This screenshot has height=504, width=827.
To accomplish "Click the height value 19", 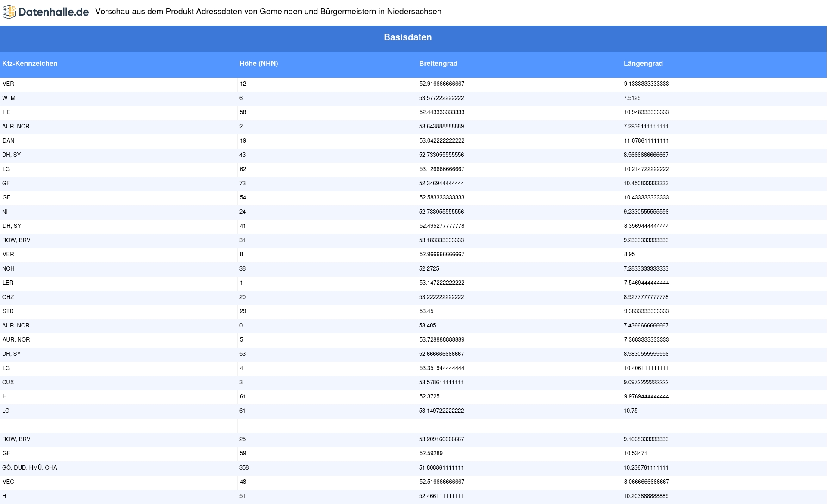I will (x=243, y=141).
